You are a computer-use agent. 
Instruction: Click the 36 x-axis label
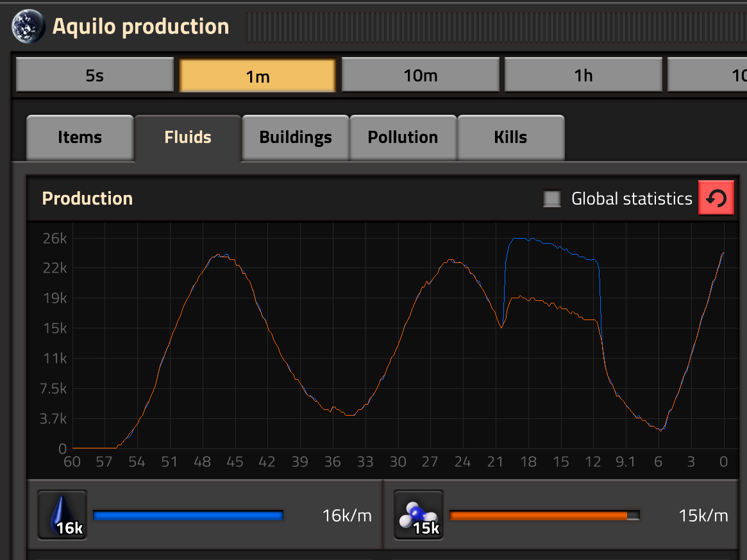coord(333,461)
